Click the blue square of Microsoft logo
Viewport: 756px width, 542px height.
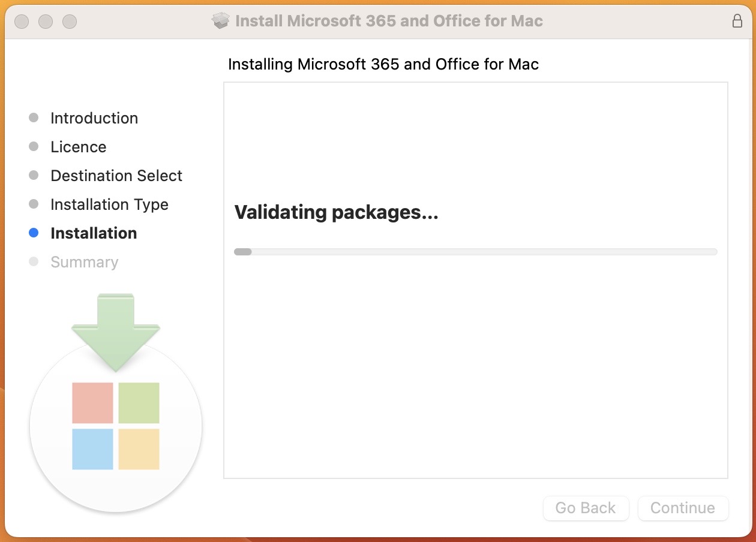coord(92,449)
